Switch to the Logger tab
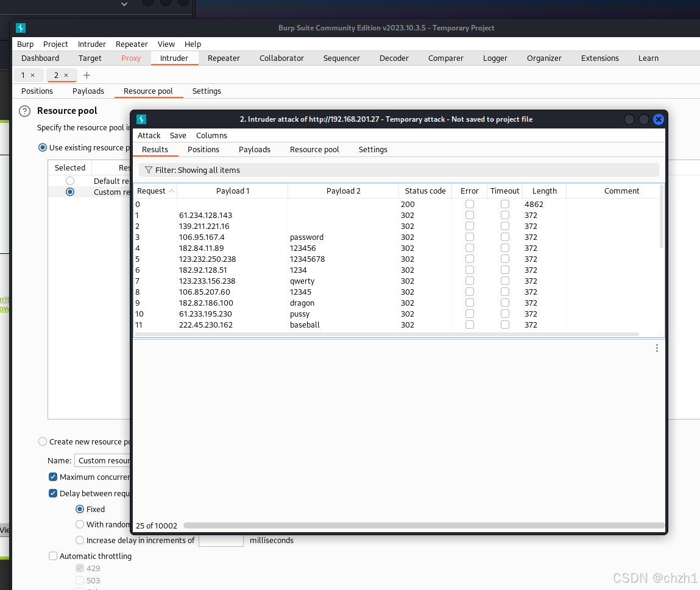The height and width of the screenshot is (590, 700). (495, 58)
